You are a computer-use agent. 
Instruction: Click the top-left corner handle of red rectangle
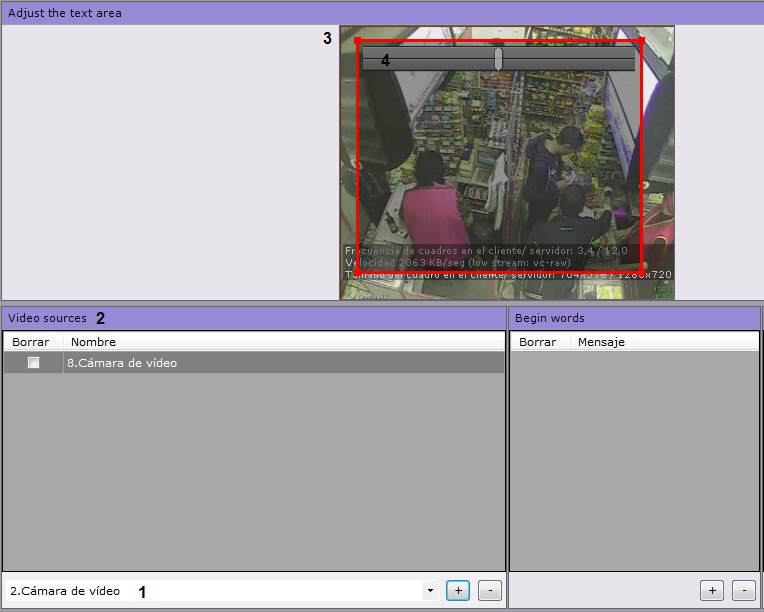coord(358,41)
